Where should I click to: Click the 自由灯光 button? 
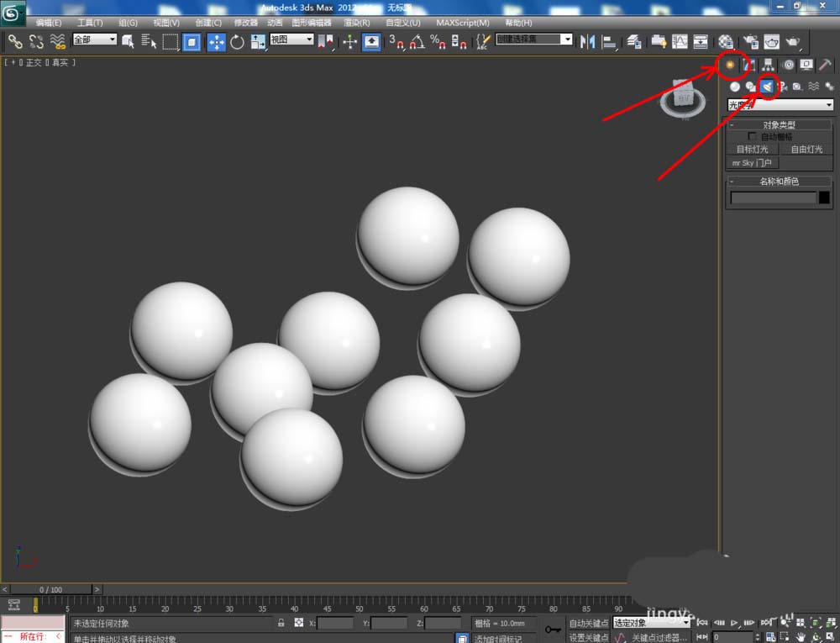806,150
